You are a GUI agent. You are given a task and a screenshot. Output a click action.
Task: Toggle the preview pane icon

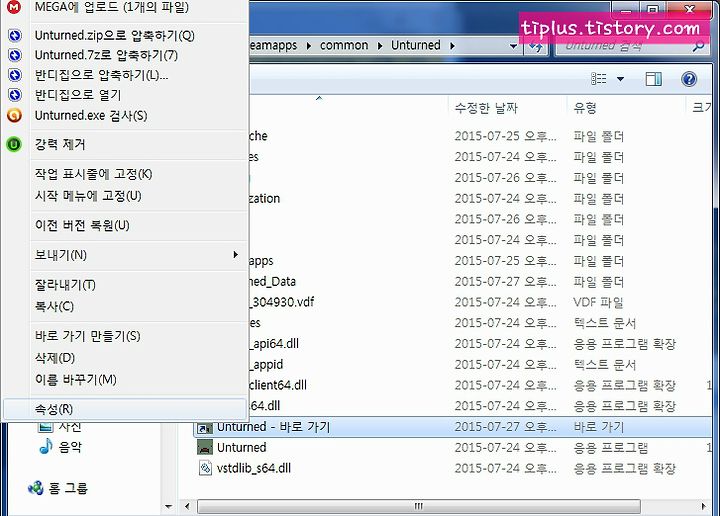coord(653,79)
